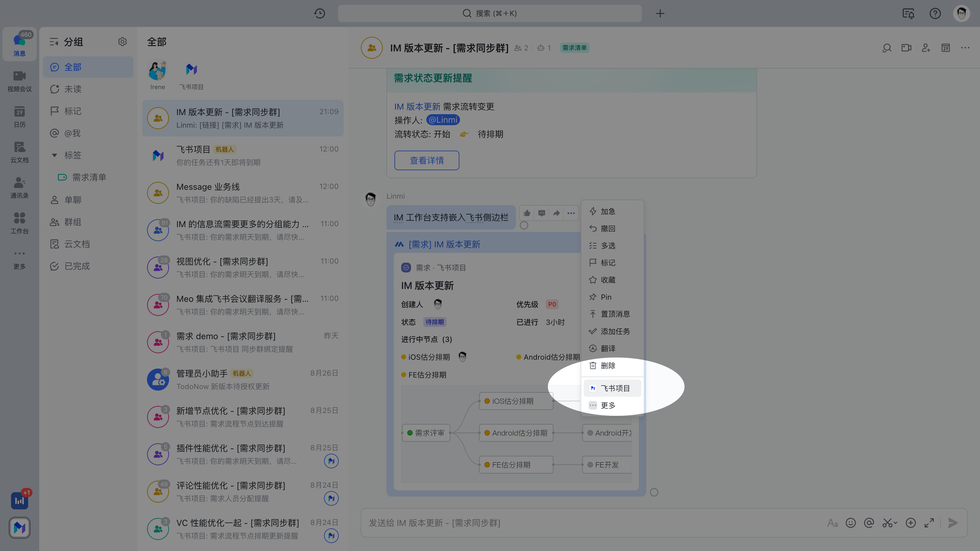The height and width of the screenshot is (551, 980).
Task: Open the chart app icon with +1 badge
Action: (x=19, y=500)
